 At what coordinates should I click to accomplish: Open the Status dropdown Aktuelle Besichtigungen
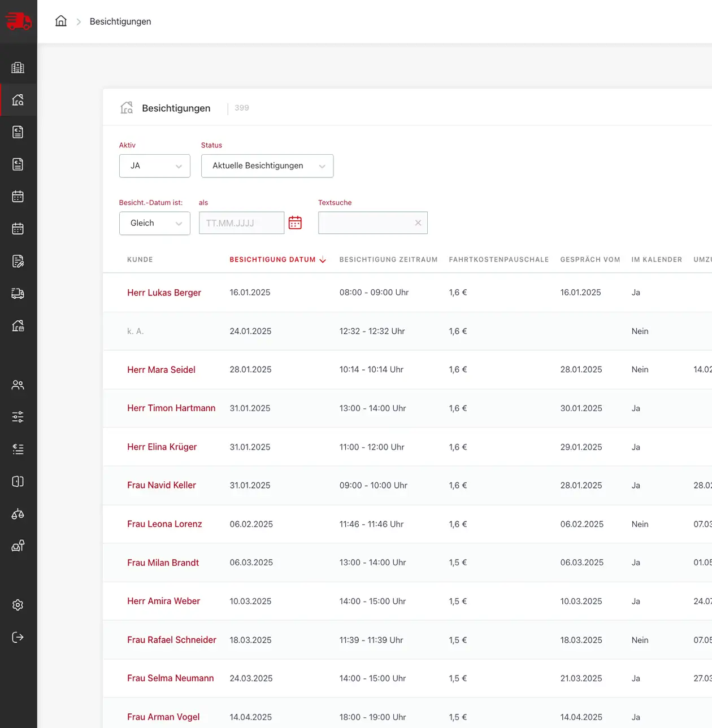pyautogui.click(x=267, y=166)
